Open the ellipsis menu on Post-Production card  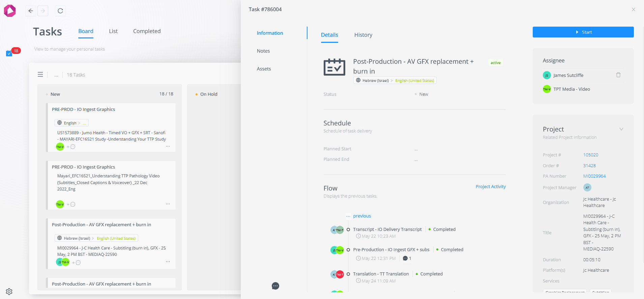tap(168, 262)
